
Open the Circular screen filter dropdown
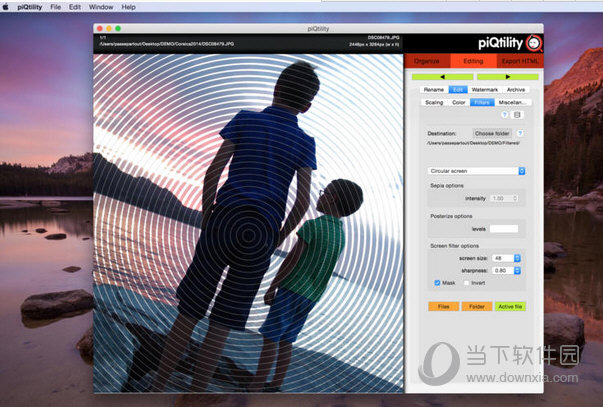476,171
